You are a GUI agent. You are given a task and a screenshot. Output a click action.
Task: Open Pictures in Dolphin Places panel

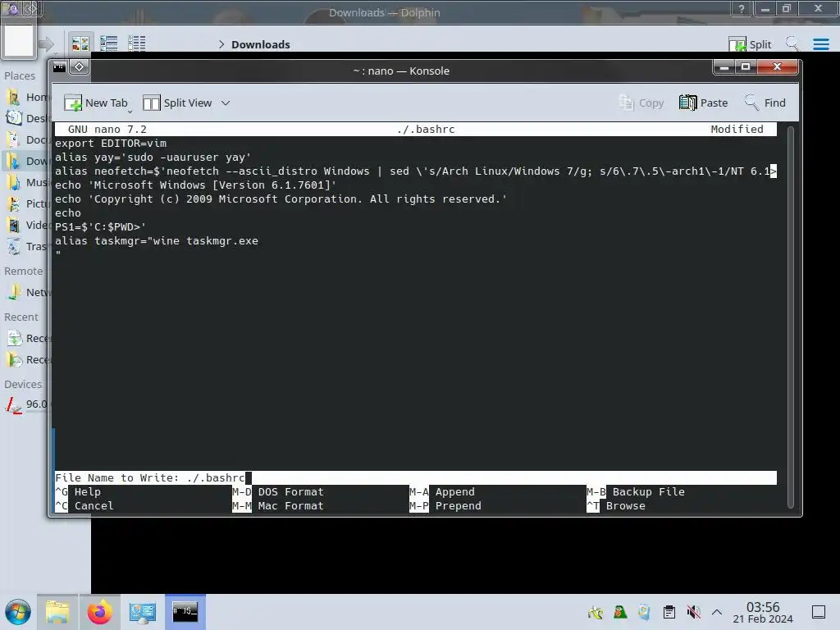tap(27, 203)
